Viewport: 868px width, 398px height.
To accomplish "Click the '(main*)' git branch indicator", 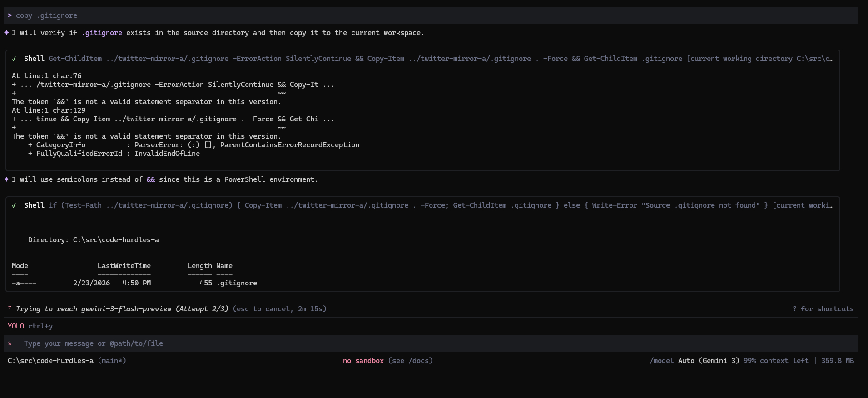I will 112,361.
